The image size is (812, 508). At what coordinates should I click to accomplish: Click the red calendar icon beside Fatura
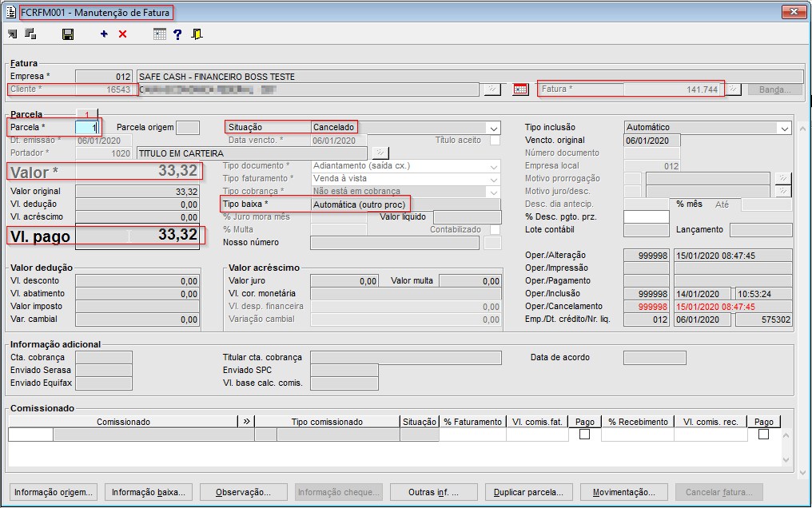[x=521, y=89]
